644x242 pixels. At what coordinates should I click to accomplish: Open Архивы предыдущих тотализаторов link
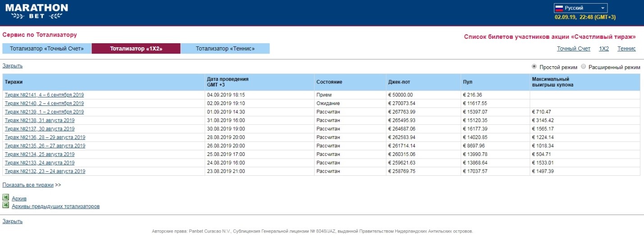pyautogui.click(x=55, y=206)
